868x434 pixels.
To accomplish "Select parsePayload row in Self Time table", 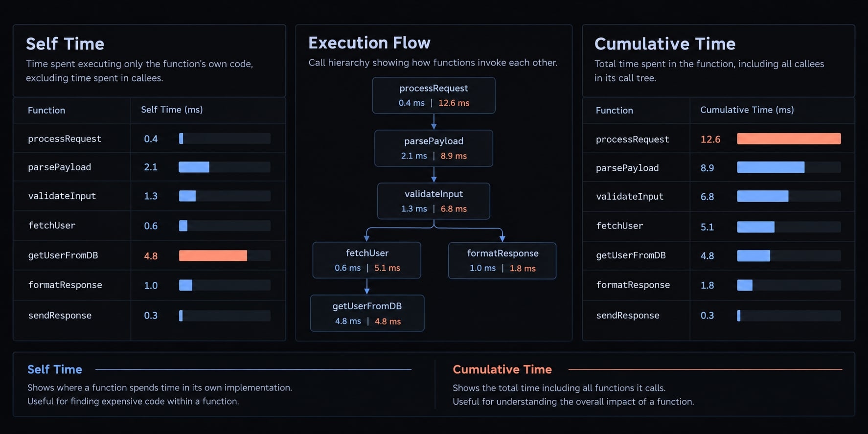I will click(149, 167).
